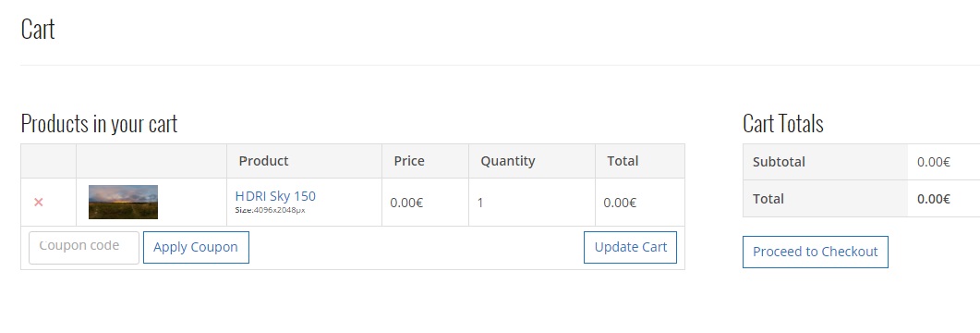Select the quantity value 1

click(480, 203)
